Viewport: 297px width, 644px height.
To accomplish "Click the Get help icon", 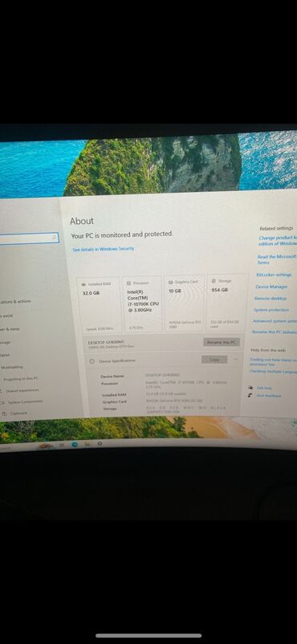I will [250, 388].
